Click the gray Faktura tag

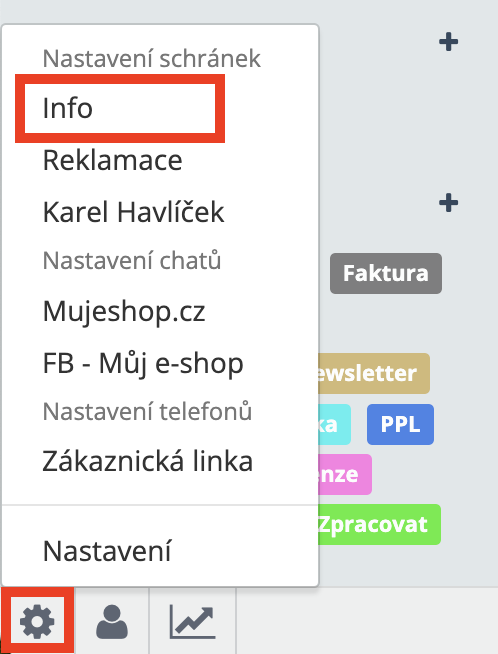click(x=386, y=273)
